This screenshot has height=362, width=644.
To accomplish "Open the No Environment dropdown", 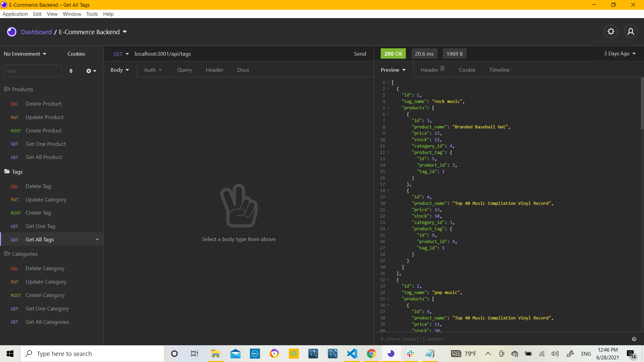I will pos(25,54).
